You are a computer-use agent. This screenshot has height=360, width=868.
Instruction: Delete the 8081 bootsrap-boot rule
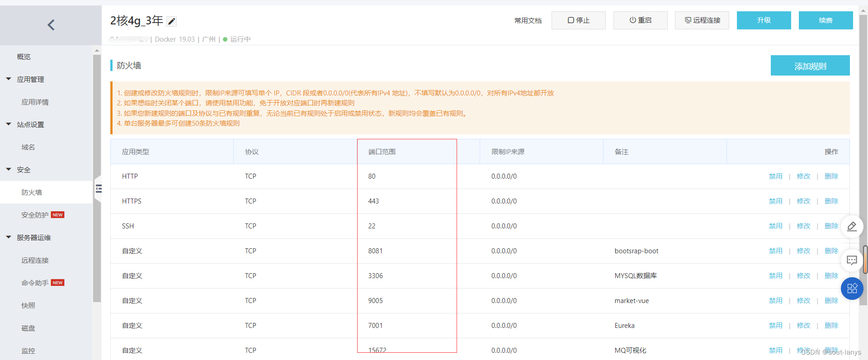[x=831, y=251]
